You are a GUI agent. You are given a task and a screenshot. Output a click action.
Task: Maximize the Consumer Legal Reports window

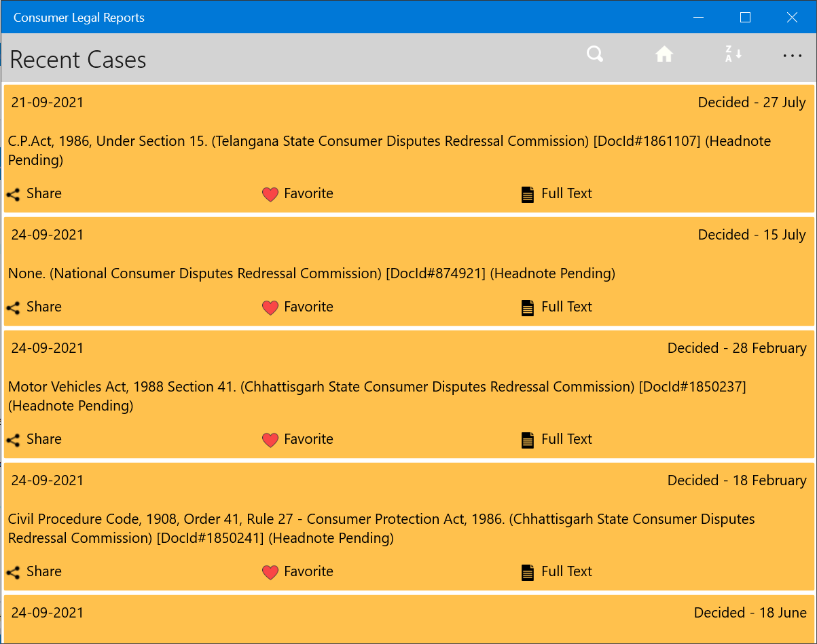click(x=745, y=18)
